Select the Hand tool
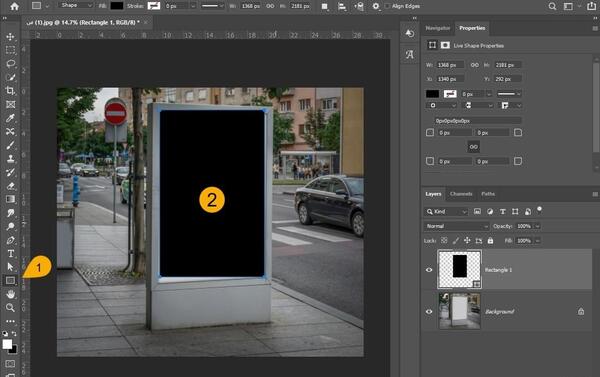 coord(10,294)
